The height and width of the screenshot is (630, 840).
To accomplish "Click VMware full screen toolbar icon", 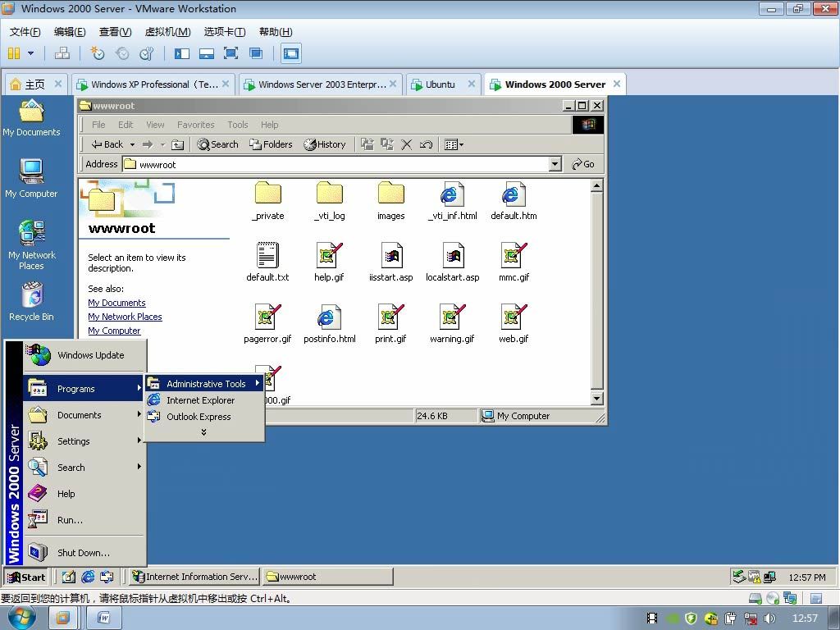I will tap(231, 53).
